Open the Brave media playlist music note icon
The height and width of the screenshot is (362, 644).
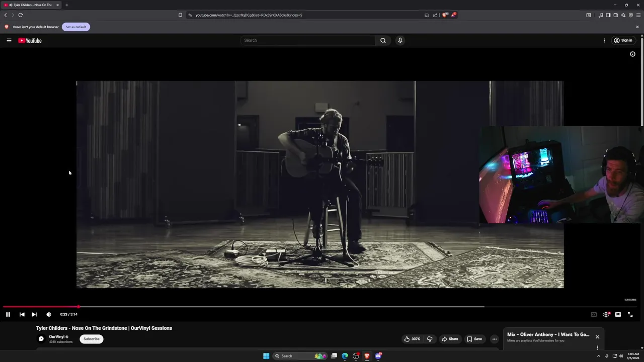601,15
